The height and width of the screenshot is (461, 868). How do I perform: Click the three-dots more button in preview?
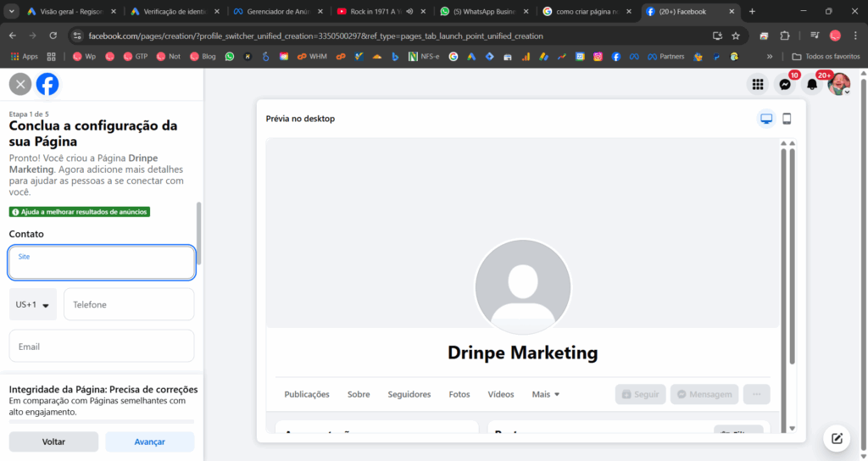(757, 394)
